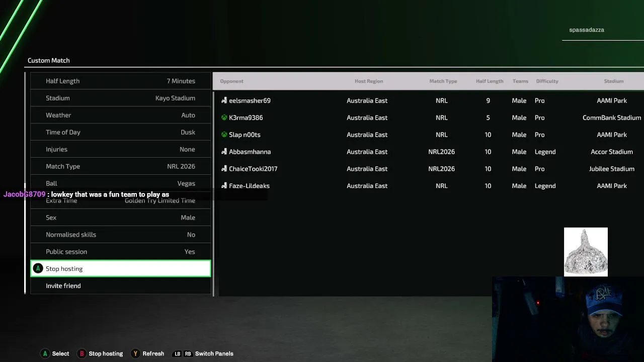Click Australia East in the Faze-Lildeaks row

[x=367, y=186]
